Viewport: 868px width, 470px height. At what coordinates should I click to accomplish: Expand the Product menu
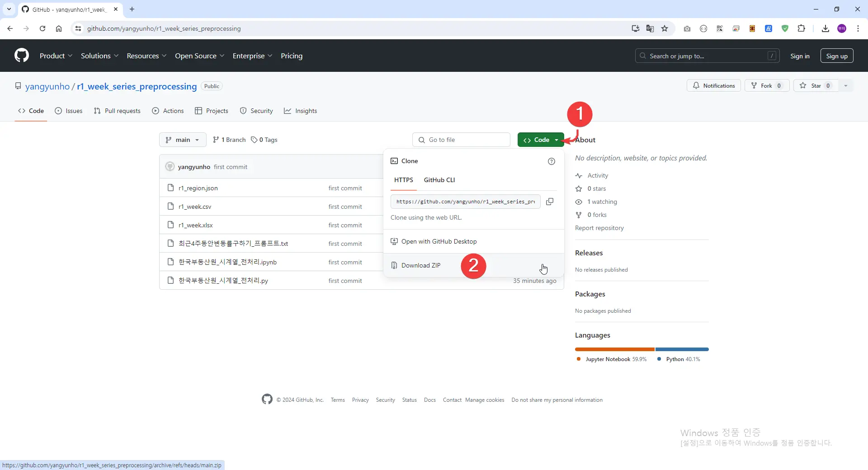coord(56,56)
